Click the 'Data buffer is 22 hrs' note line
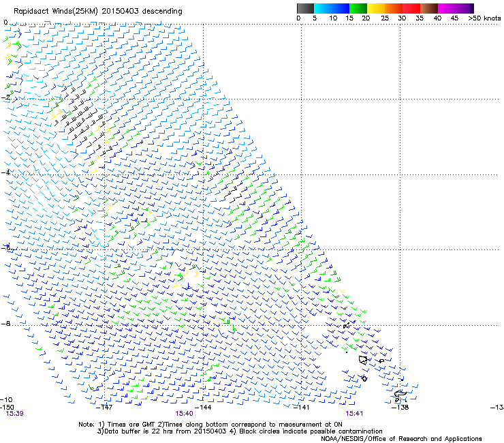504x443 pixels. [240, 431]
